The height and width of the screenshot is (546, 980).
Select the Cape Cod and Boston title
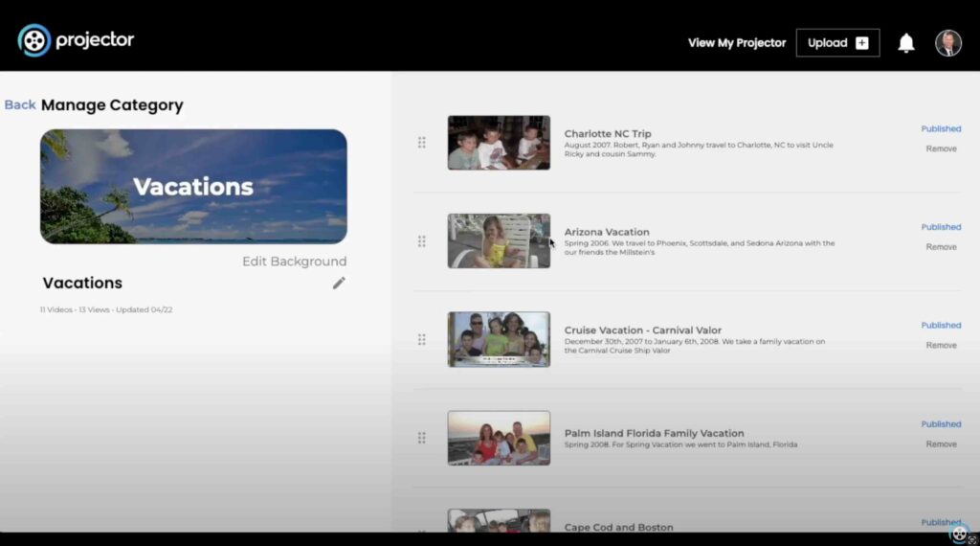click(x=619, y=527)
